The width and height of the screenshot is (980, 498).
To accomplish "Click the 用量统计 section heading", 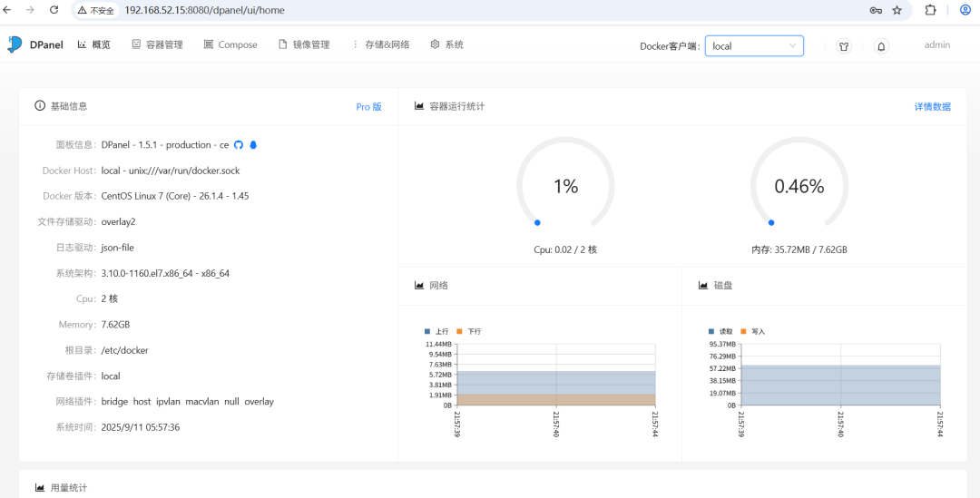I will [x=69, y=487].
